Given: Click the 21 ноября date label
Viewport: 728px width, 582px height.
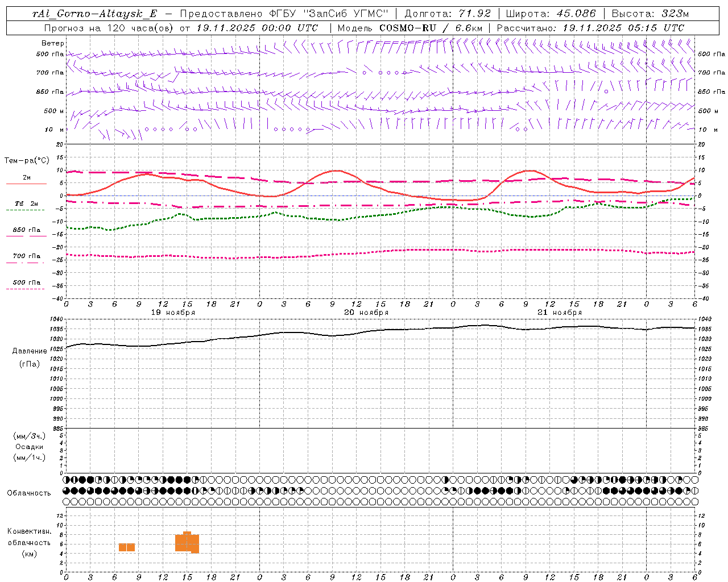Looking at the screenshot, I should (560, 313).
